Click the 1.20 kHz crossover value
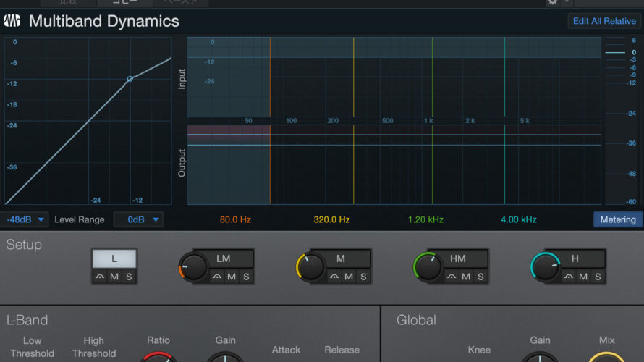 pyautogui.click(x=425, y=220)
